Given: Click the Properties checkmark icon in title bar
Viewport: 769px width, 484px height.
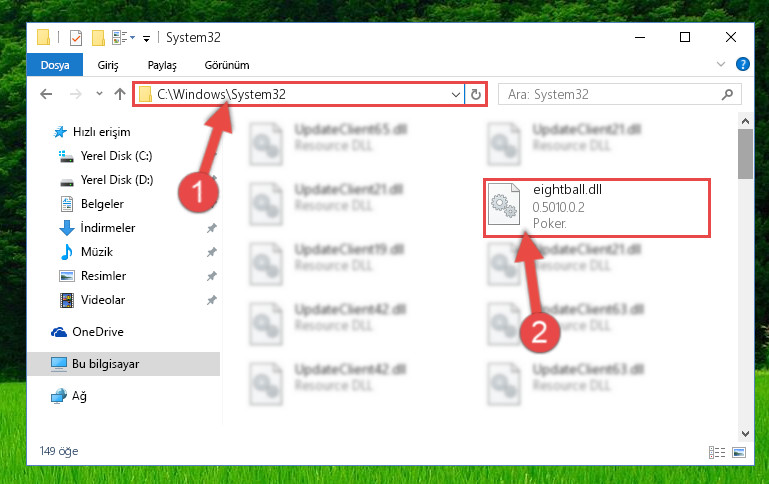Looking at the screenshot, I should 76,38.
